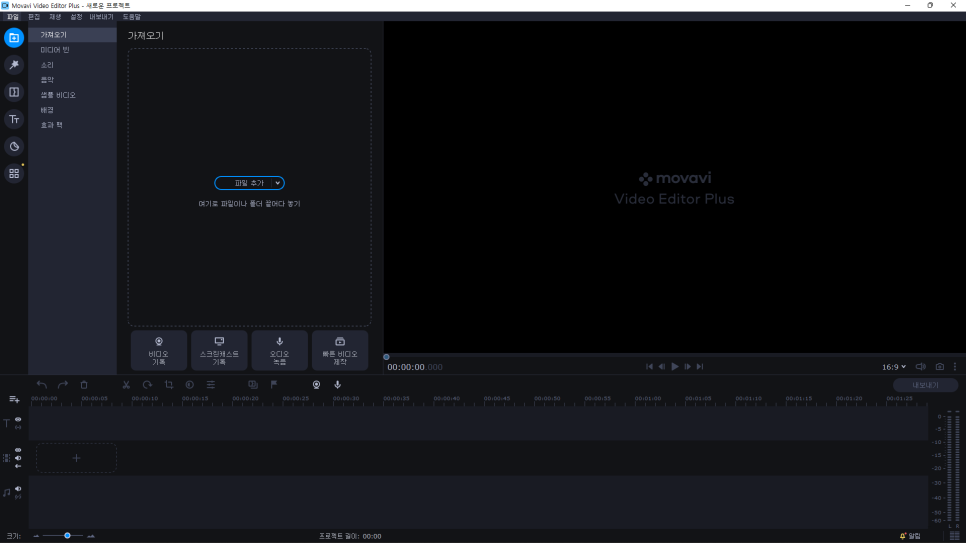Viewport: 966px width, 543px height.
Task: Open the More Tools grid icon
Action: 14,173
